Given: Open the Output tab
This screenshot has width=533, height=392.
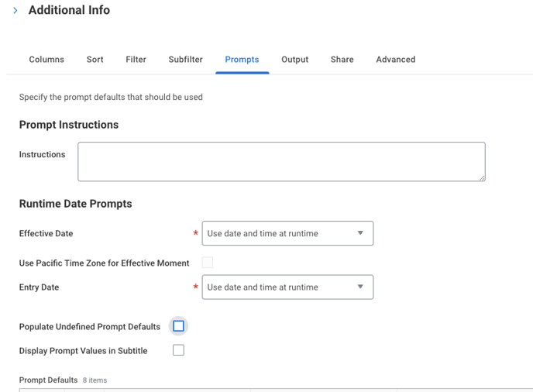Looking at the screenshot, I should [x=294, y=60].
